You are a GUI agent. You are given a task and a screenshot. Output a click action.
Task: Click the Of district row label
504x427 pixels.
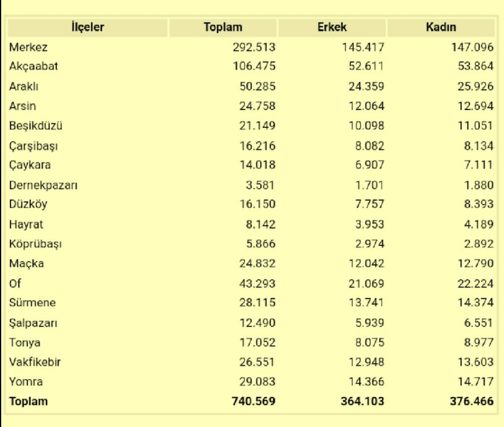click(15, 283)
